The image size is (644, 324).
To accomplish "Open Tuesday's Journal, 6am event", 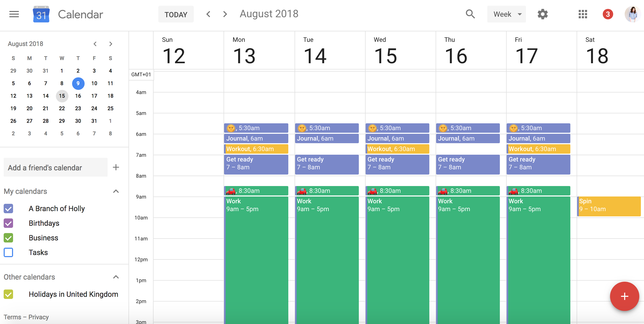I will tap(327, 138).
